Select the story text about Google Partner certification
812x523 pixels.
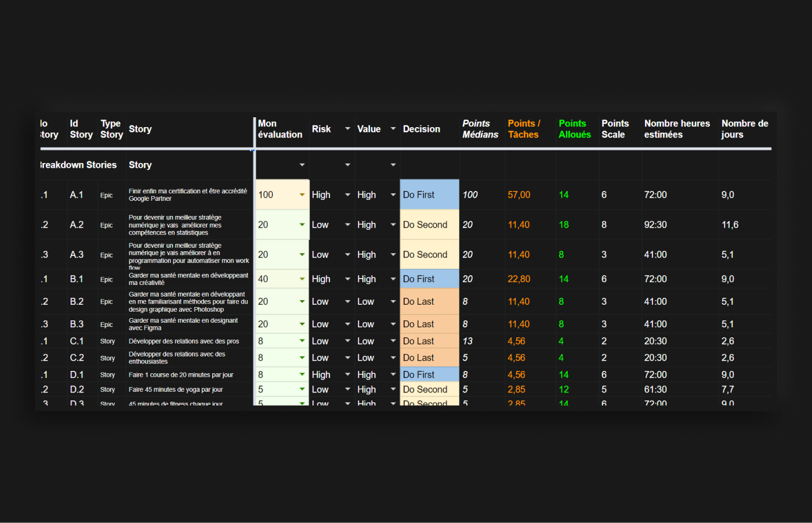pyautogui.click(x=188, y=195)
